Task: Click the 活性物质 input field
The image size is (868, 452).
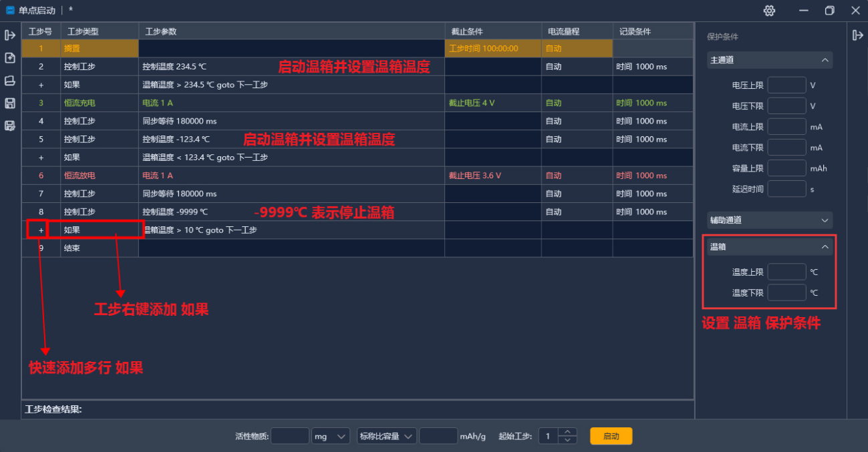Action: tap(289, 435)
